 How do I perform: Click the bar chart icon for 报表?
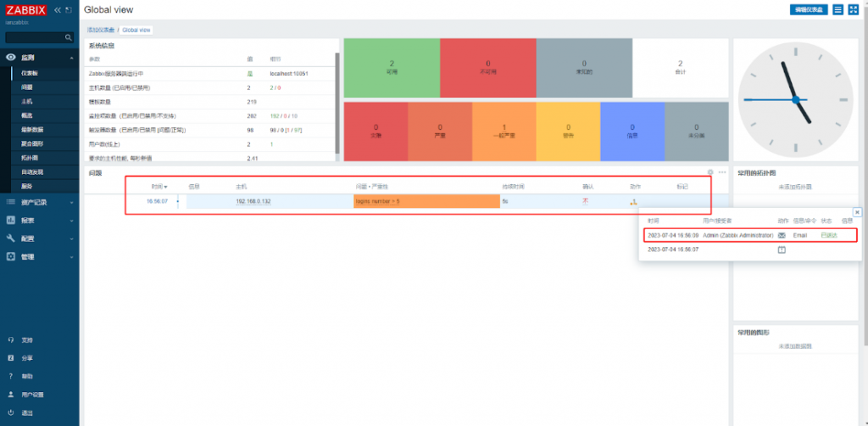10,220
